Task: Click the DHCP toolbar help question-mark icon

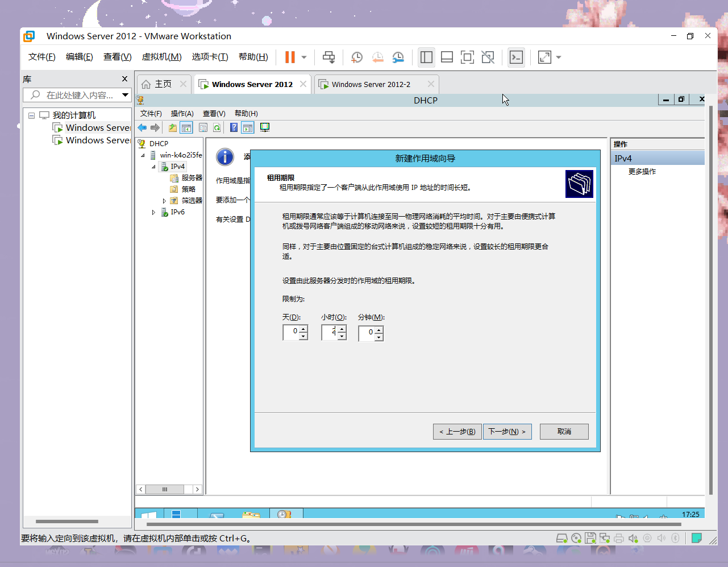Action: tap(234, 127)
